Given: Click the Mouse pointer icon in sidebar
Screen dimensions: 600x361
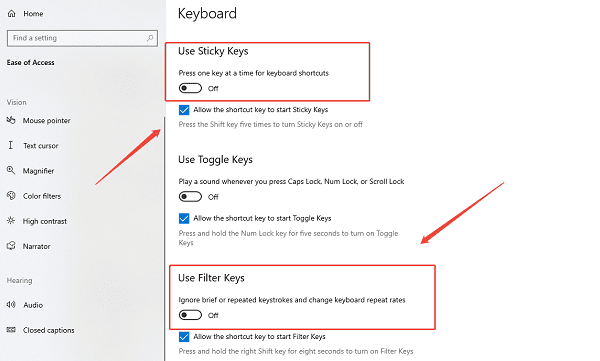Looking at the screenshot, I should point(11,120).
